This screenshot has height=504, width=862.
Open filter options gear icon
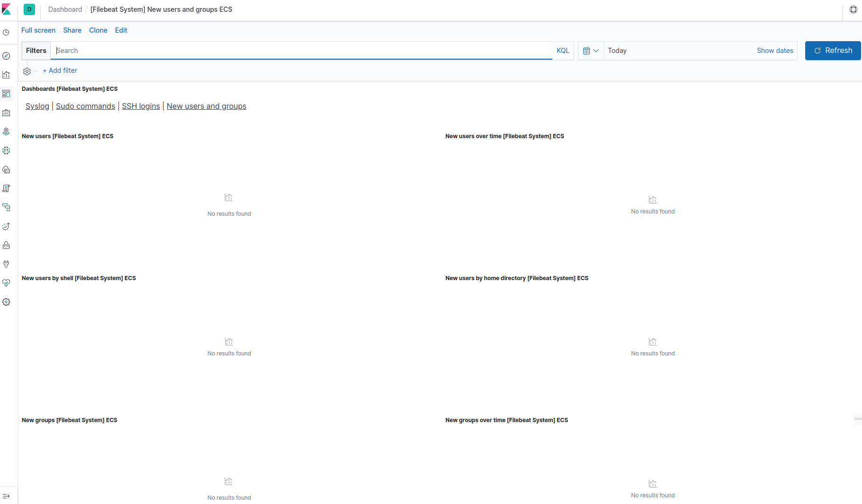point(27,71)
